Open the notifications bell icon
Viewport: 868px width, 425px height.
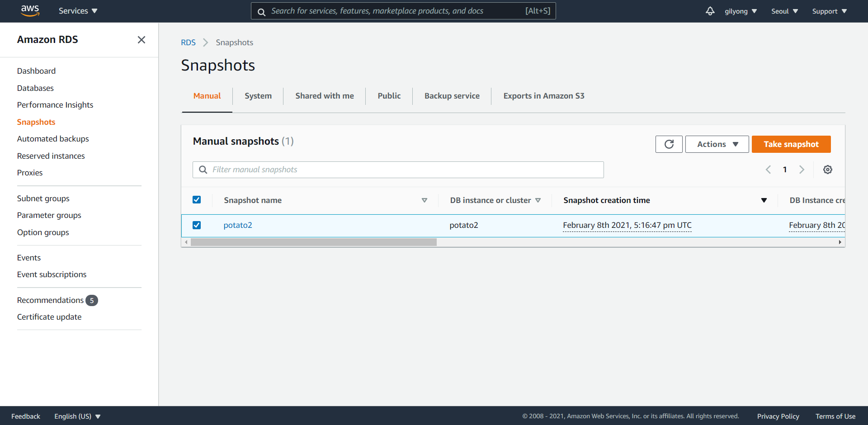(x=710, y=11)
